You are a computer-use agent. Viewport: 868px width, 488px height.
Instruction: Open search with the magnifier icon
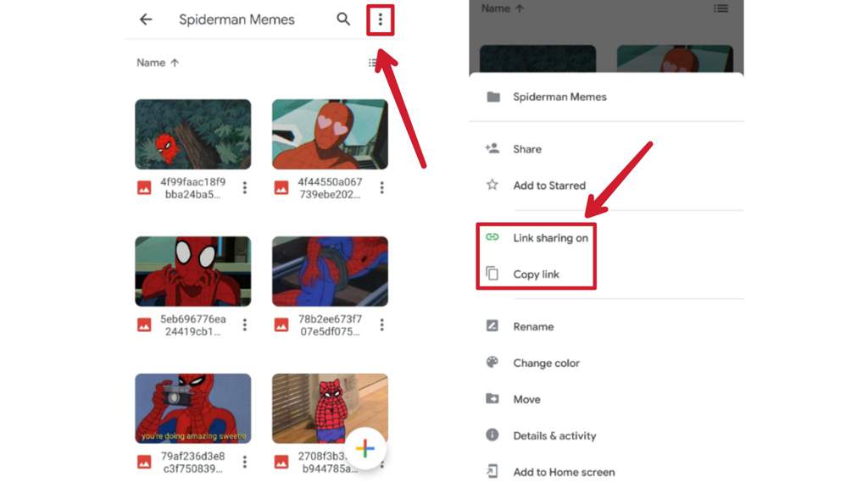coord(343,19)
